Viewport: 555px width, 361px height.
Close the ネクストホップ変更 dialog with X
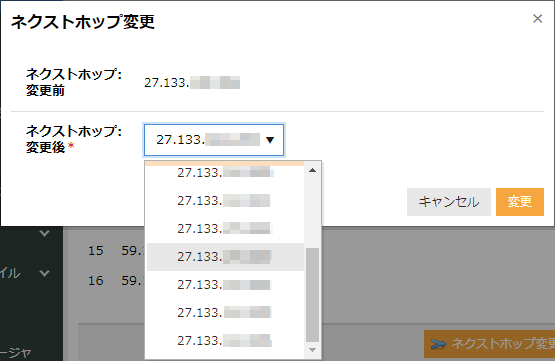(537, 18)
